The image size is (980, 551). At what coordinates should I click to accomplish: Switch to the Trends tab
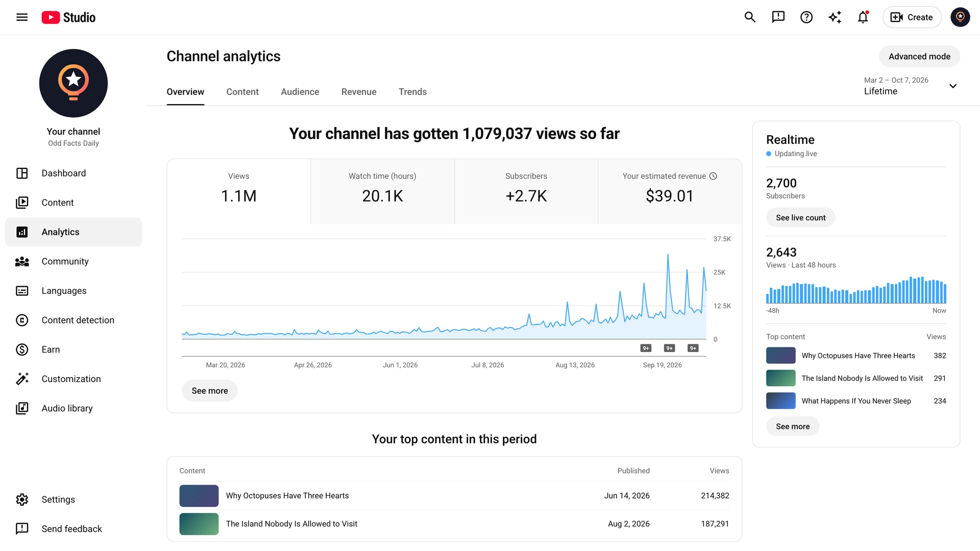tap(412, 92)
